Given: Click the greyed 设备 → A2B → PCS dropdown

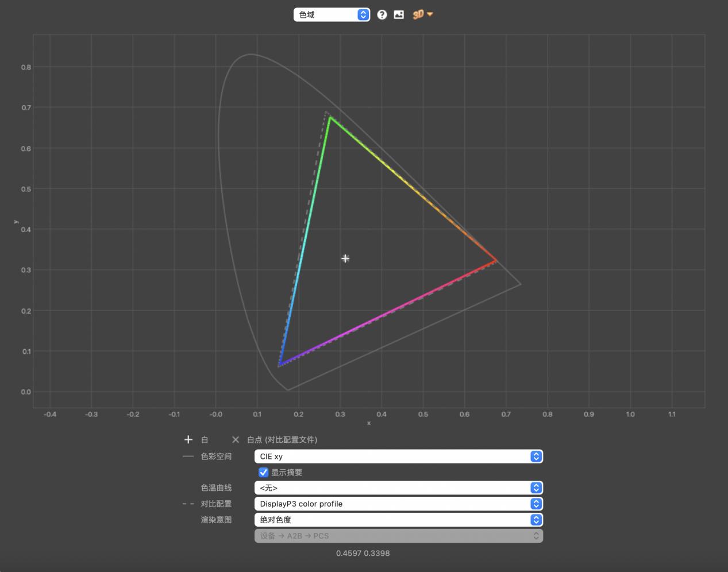Looking at the screenshot, I should pos(398,536).
